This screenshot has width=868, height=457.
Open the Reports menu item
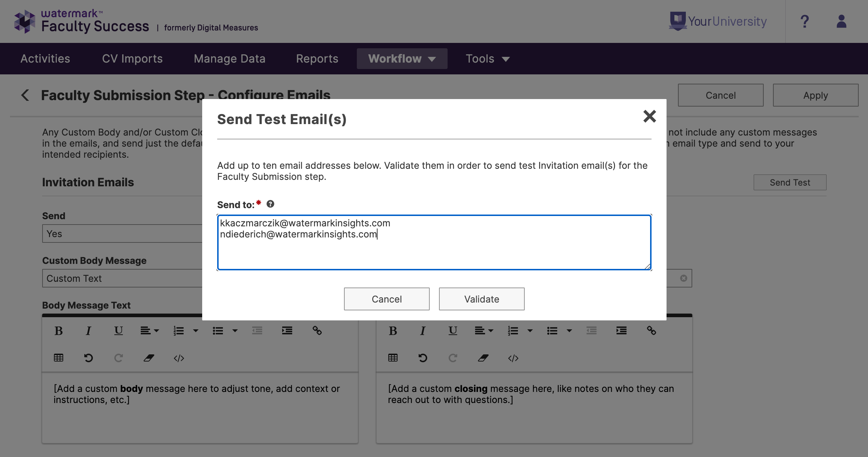(317, 59)
